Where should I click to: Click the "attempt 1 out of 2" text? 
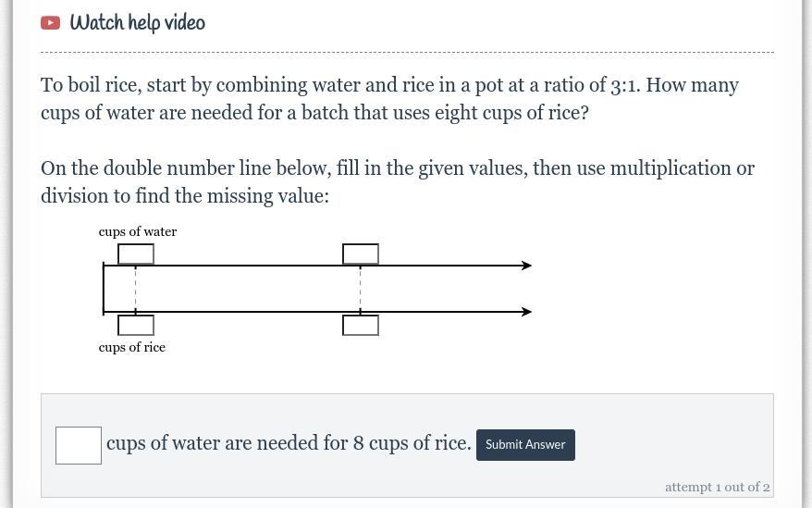(717, 487)
